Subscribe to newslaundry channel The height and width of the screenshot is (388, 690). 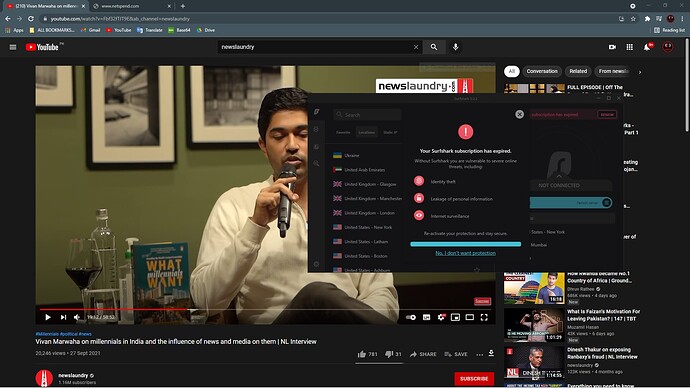pos(474,378)
